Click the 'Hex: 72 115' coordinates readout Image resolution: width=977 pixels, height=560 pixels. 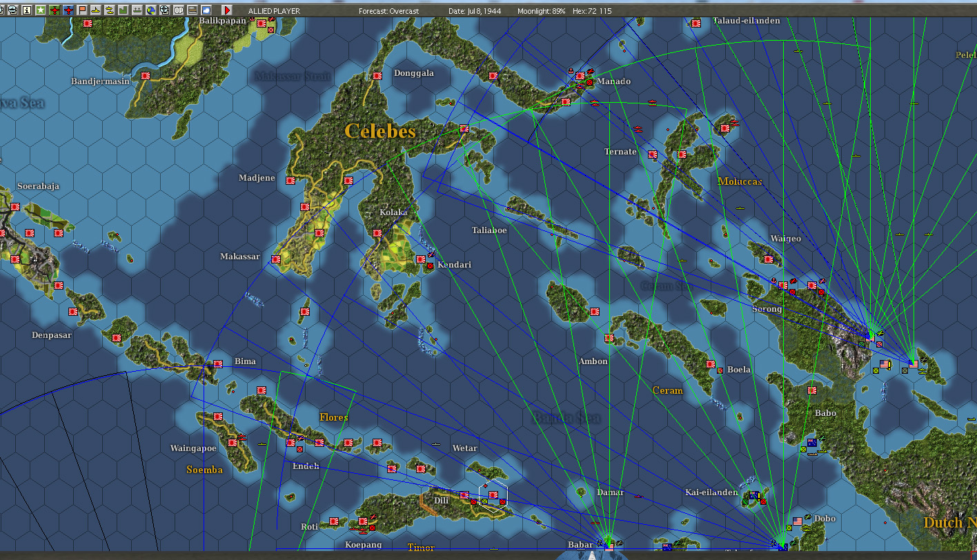pyautogui.click(x=592, y=11)
